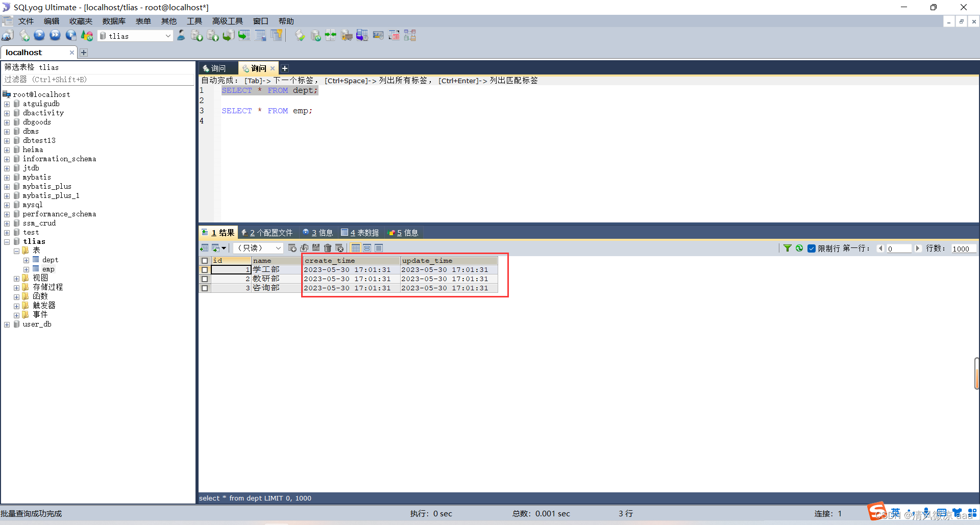
Task: Close the active 询问 query tab
Action: (273, 68)
